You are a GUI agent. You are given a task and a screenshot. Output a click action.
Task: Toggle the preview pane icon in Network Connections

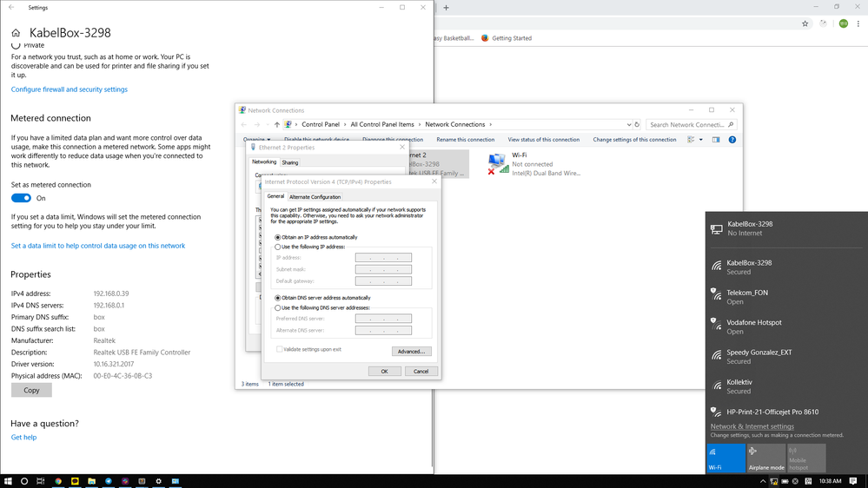(716, 140)
